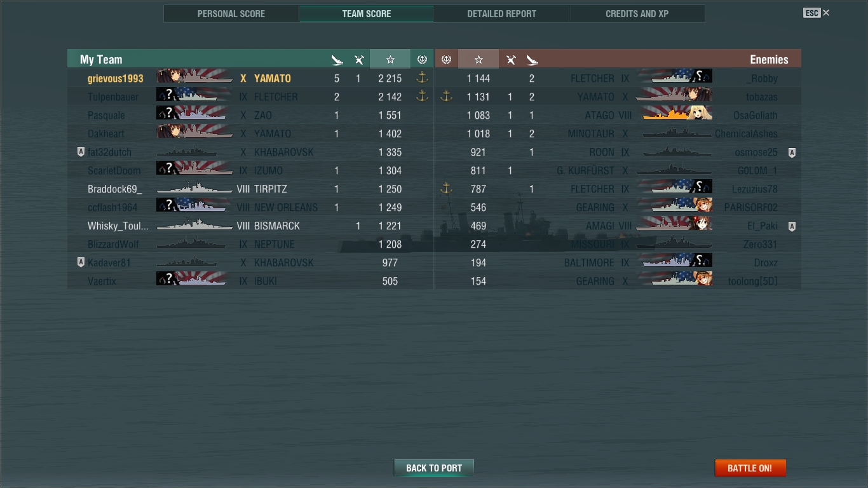Click the Battle On! button
Image resolution: width=868 pixels, height=488 pixels.
[x=750, y=468]
